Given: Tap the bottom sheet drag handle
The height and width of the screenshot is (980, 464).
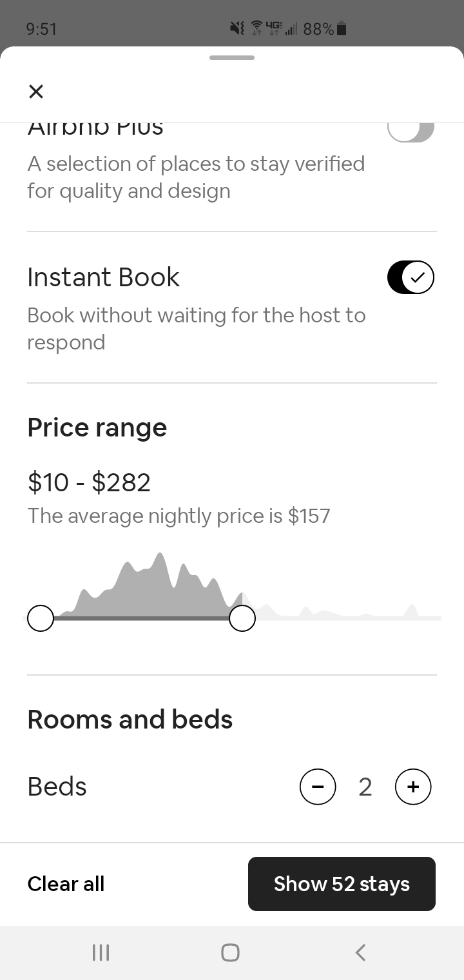Looking at the screenshot, I should click(x=232, y=58).
